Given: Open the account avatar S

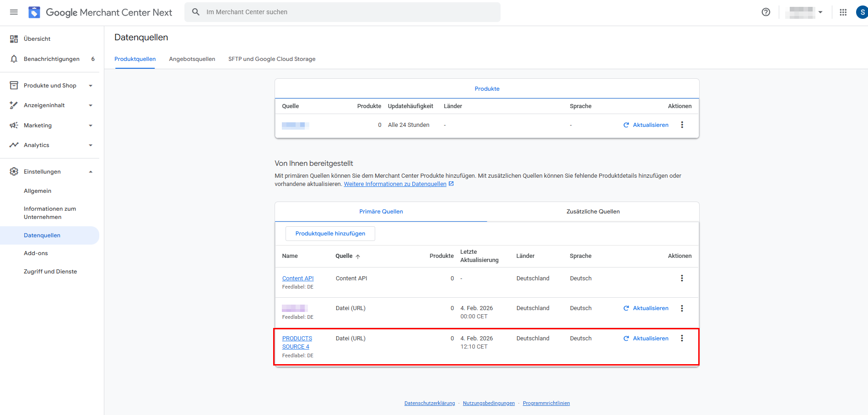Looking at the screenshot, I should [x=862, y=12].
